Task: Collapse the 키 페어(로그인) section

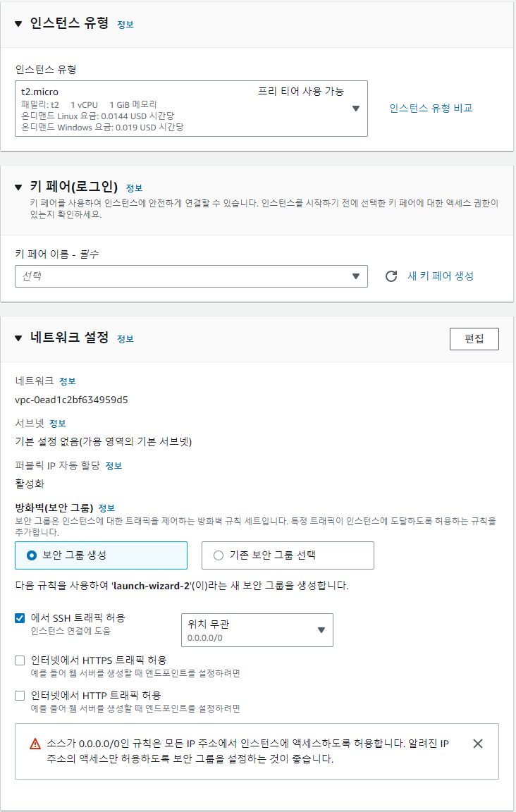Action: click(x=18, y=187)
